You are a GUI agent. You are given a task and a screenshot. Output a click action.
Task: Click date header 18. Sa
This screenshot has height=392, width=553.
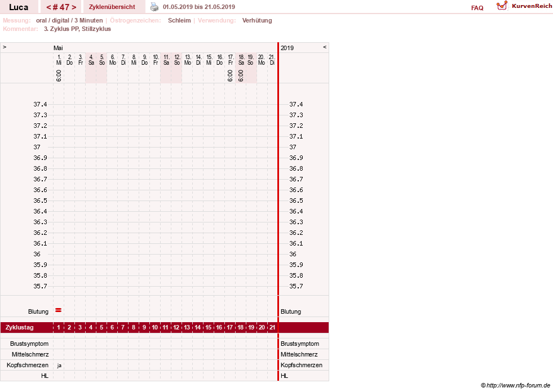[241, 60]
